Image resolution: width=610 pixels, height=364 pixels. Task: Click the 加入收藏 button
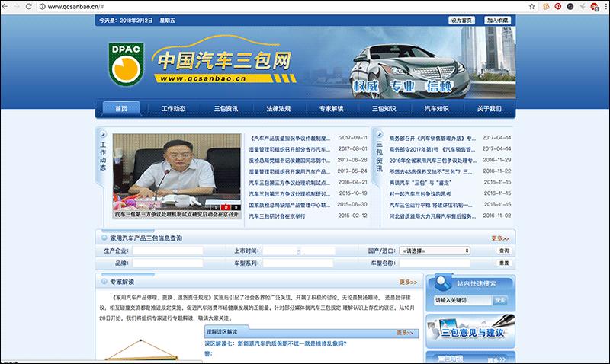click(x=498, y=21)
